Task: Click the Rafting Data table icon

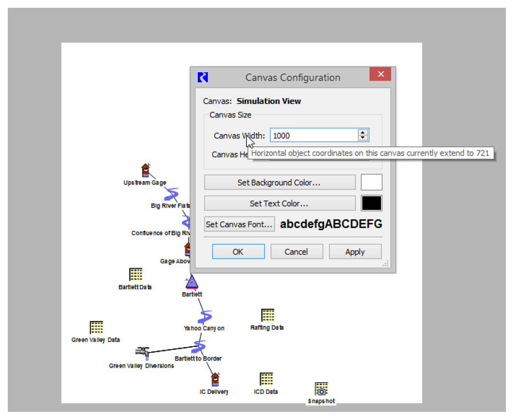Action: pyautogui.click(x=268, y=315)
